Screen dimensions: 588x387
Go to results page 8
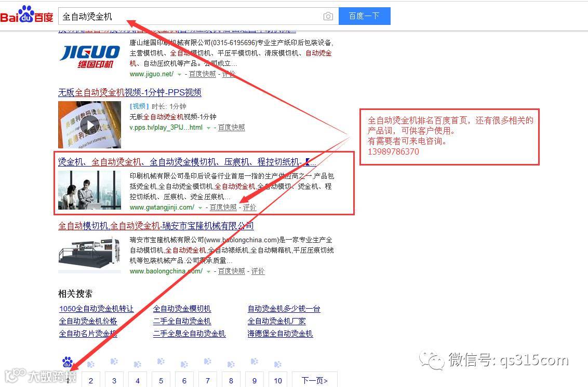pos(231,380)
